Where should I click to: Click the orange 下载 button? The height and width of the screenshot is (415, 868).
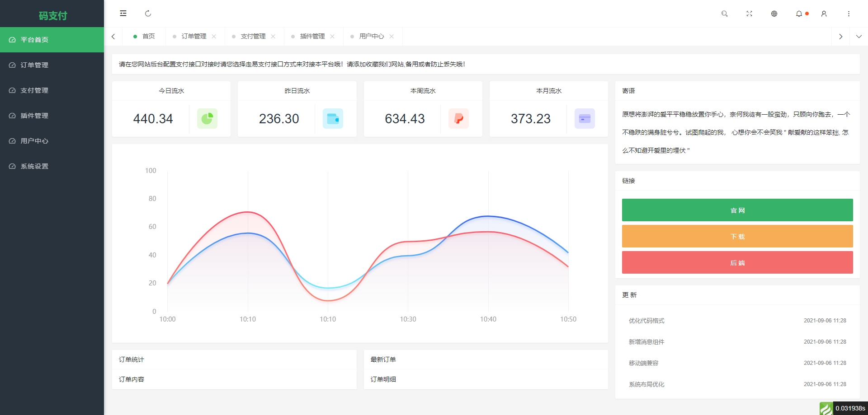(737, 236)
